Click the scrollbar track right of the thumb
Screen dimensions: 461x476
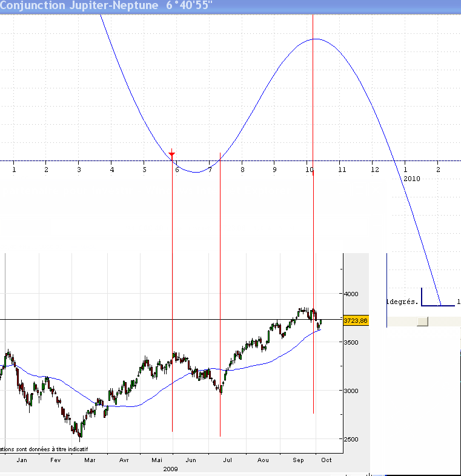tap(444, 321)
